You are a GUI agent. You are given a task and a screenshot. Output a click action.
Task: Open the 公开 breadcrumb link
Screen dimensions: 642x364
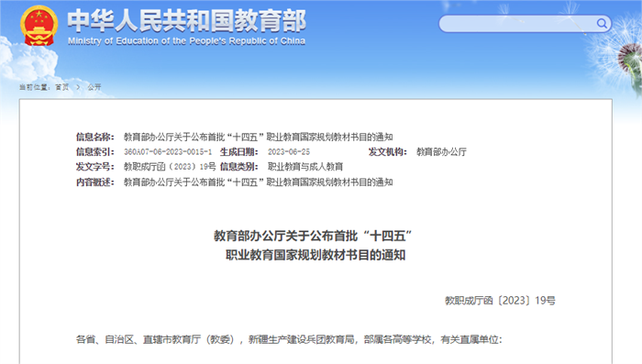[x=94, y=87]
